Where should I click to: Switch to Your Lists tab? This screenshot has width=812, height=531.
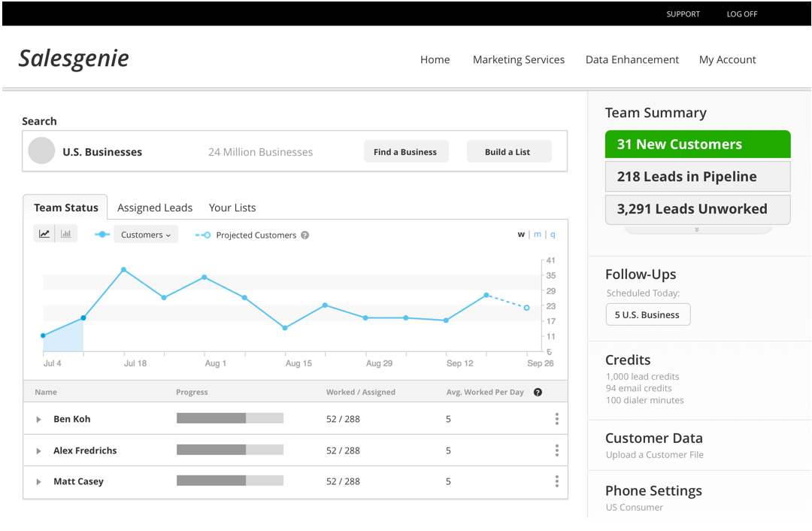[x=232, y=208]
